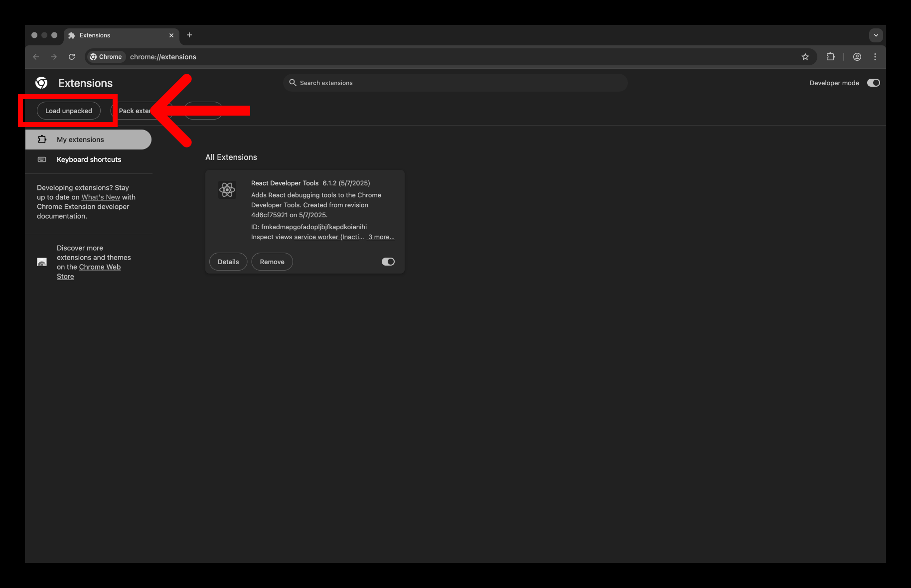Go back to previous page
The image size is (911, 588).
pyautogui.click(x=36, y=57)
